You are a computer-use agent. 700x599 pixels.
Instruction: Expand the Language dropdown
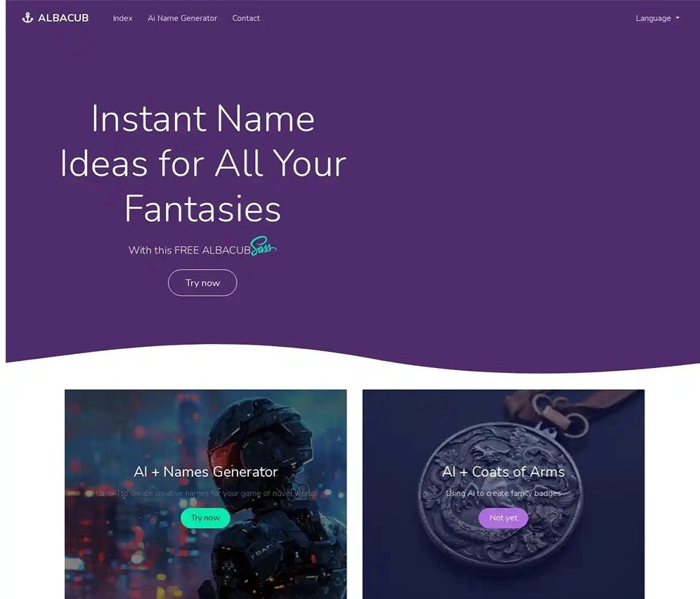657,18
